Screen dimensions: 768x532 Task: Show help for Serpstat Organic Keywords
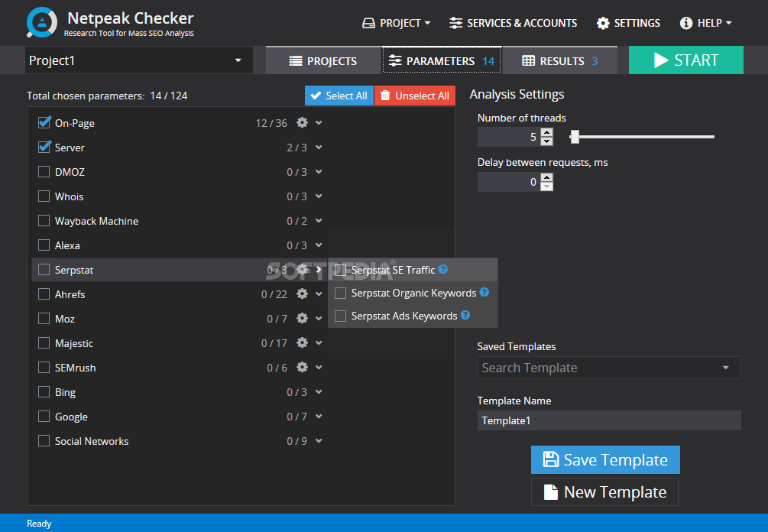tap(484, 292)
